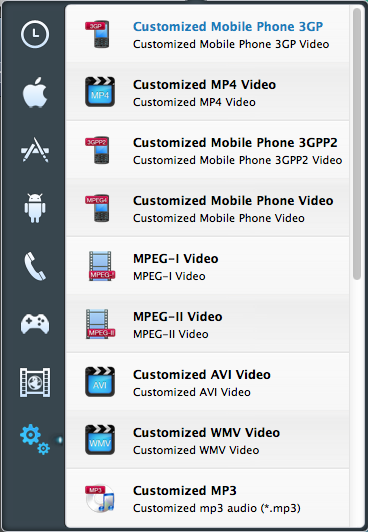368x532 pixels.
Task: Click the 3GP phone icon
Action: pos(98,34)
